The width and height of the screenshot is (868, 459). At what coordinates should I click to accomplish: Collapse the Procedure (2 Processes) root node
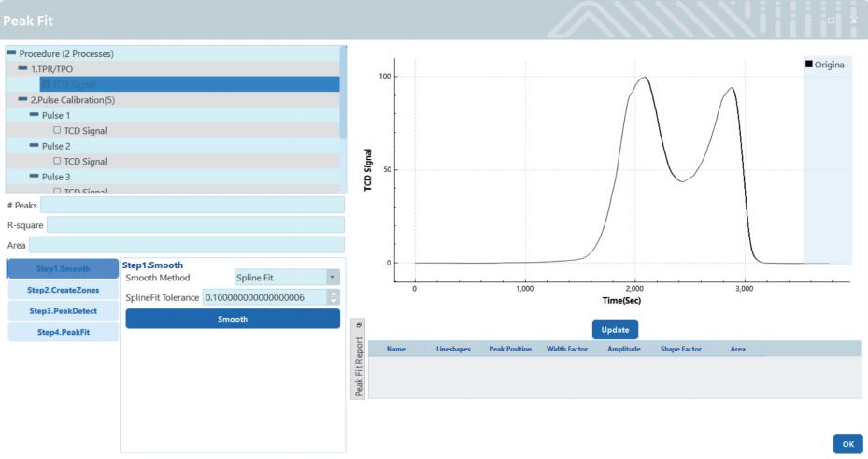[11, 53]
